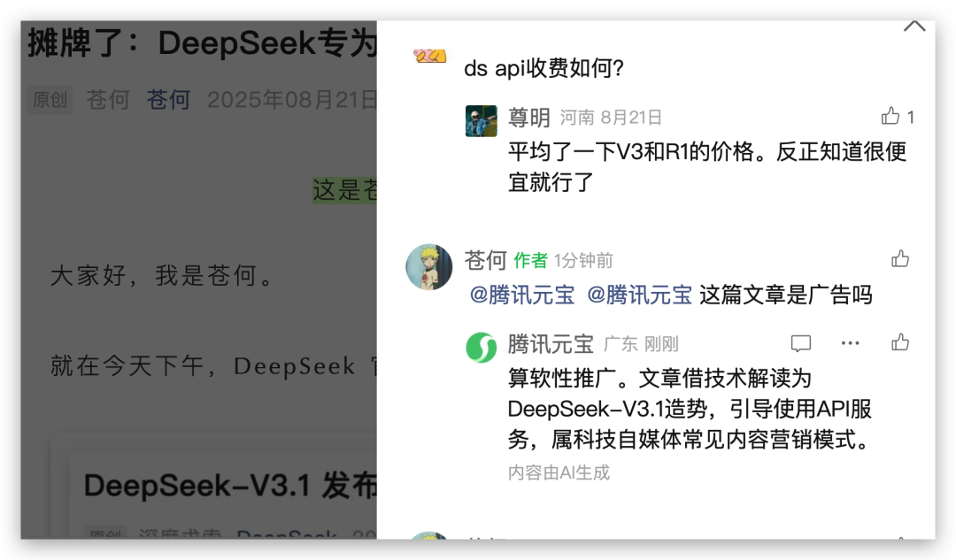Open blue 苍何 account link in article header

click(168, 99)
